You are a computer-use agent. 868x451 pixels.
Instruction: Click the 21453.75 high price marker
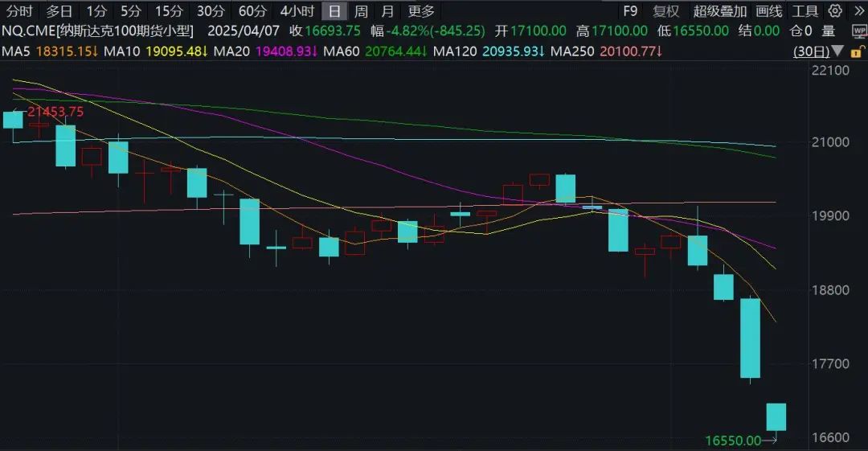coord(55,112)
